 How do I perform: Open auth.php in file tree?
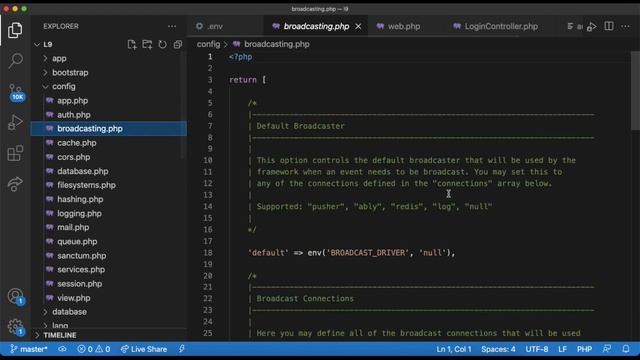pos(73,115)
